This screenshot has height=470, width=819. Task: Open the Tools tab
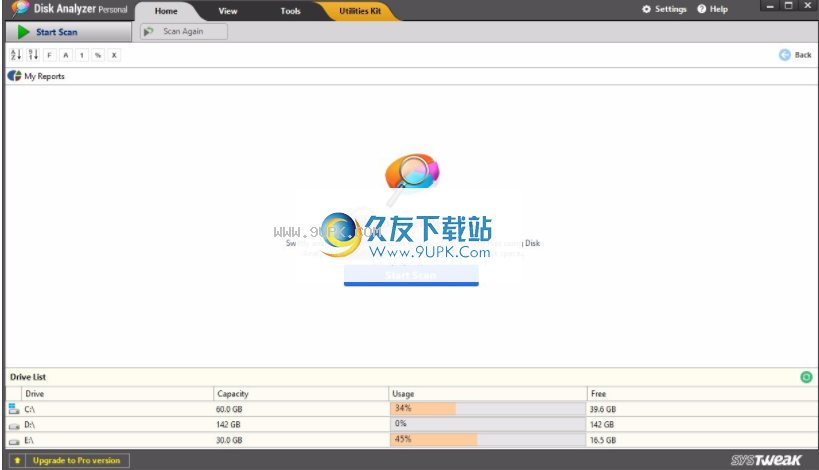click(x=290, y=11)
